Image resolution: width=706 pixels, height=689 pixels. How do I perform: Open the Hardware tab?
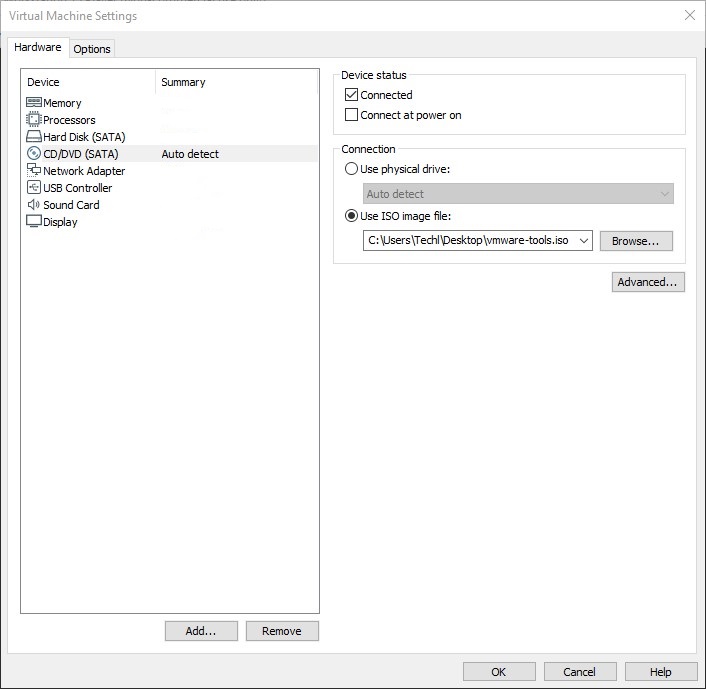pyautogui.click(x=38, y=48)
